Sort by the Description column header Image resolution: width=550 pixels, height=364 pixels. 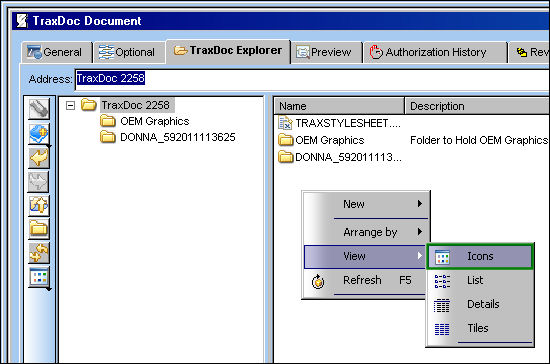click(477, 106)
